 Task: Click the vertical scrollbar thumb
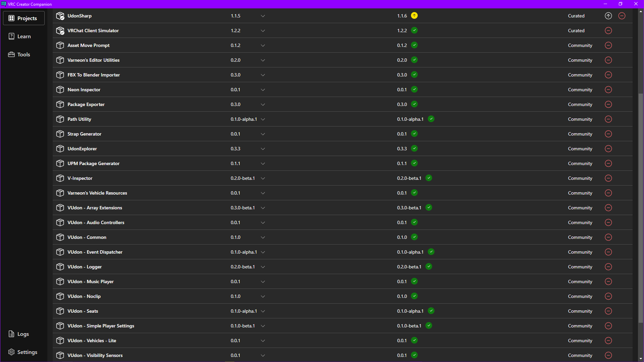point(641,208)
